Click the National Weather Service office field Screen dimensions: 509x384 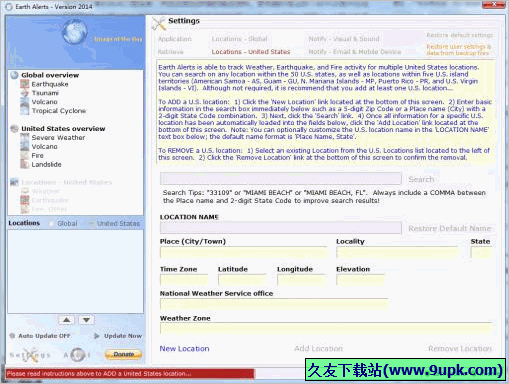point(274,304)
